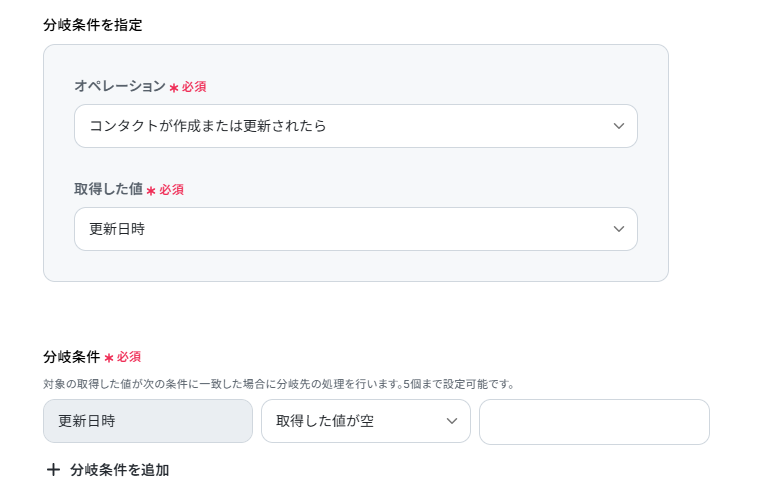Click the red asterisk next to 取得した値
This screenshot has width=776, height=490.
pos(151,190)
